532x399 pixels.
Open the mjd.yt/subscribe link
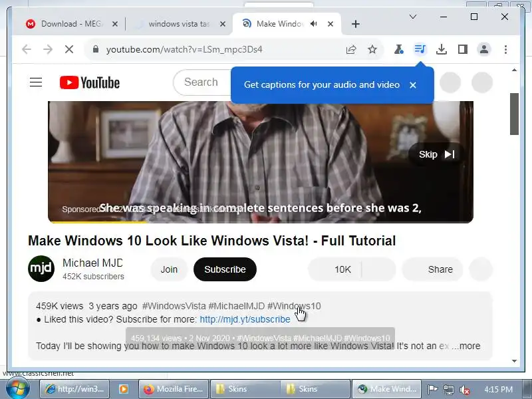(x=245, y=320)
